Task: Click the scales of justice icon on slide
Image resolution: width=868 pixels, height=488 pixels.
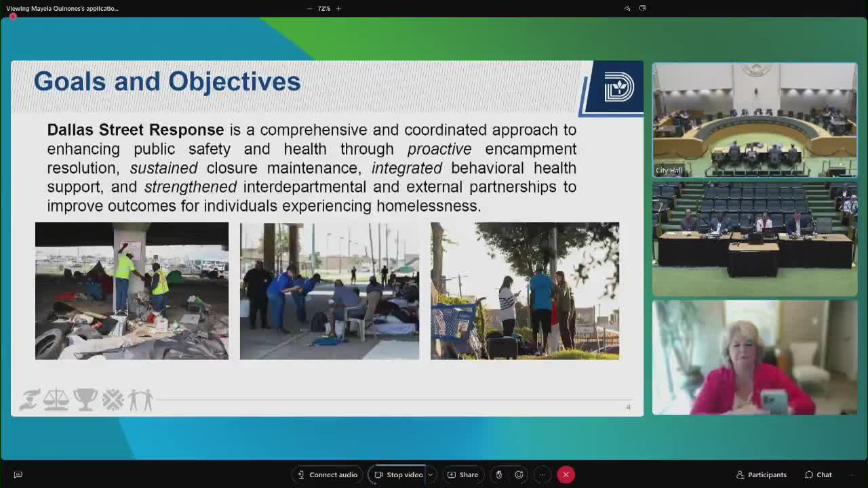Action: coord(56,400)
